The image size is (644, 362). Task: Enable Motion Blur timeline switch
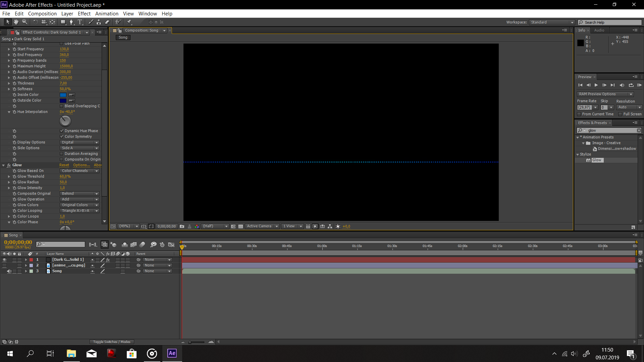click(x=142, y=245)
